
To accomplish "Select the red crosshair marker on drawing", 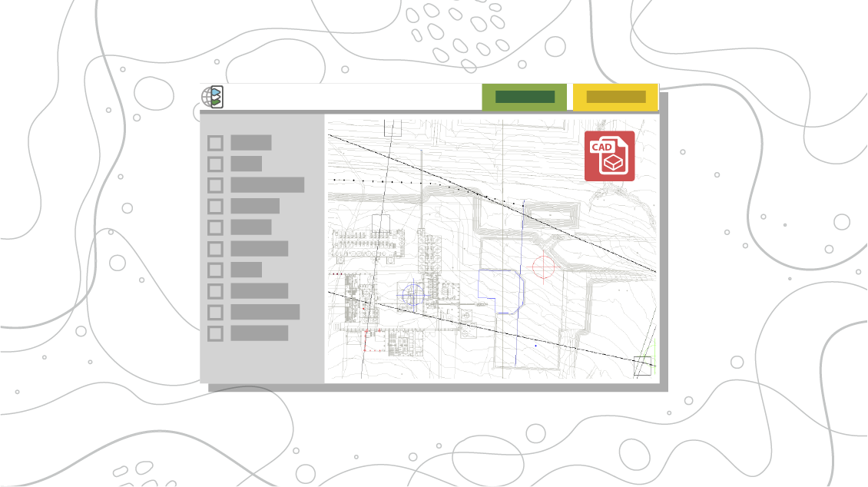I will [543, 267].
